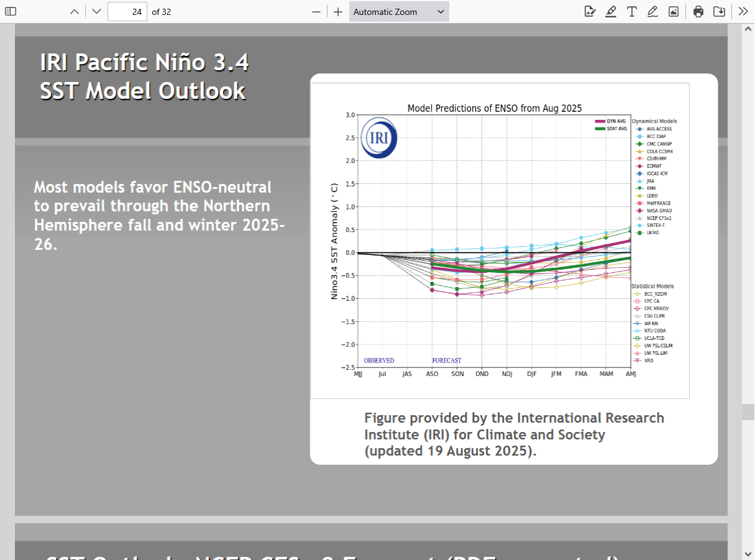
Task: Click "Nino3.4 SST Anomaly" y-axis label
Action: (334, 241)
